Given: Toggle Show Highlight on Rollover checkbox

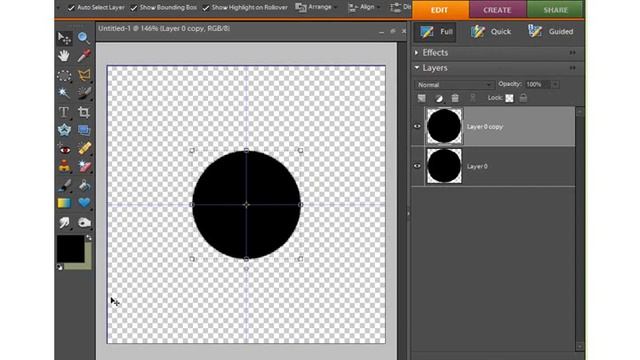Looking at the screenshot, I should coord(206,8).
